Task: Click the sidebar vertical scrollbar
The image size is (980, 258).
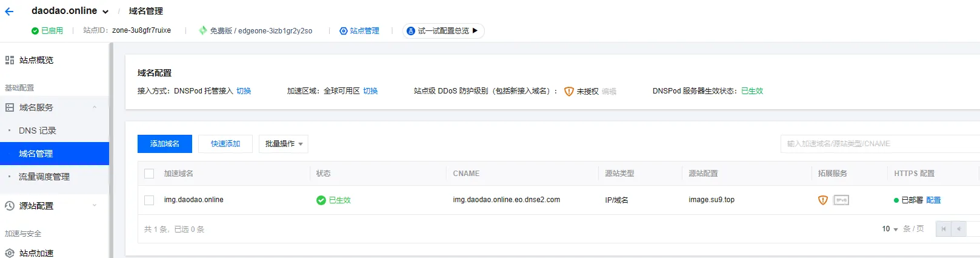Action: [111, 150]
